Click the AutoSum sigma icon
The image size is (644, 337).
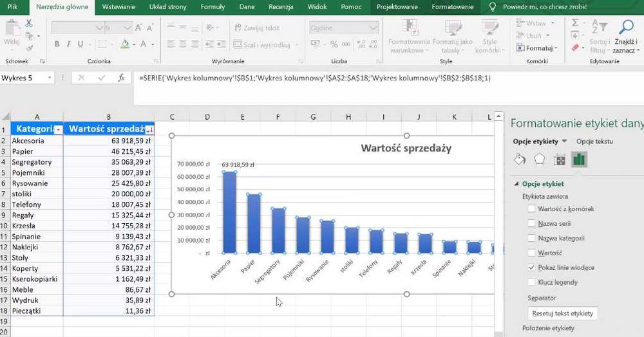pos(575,23)
